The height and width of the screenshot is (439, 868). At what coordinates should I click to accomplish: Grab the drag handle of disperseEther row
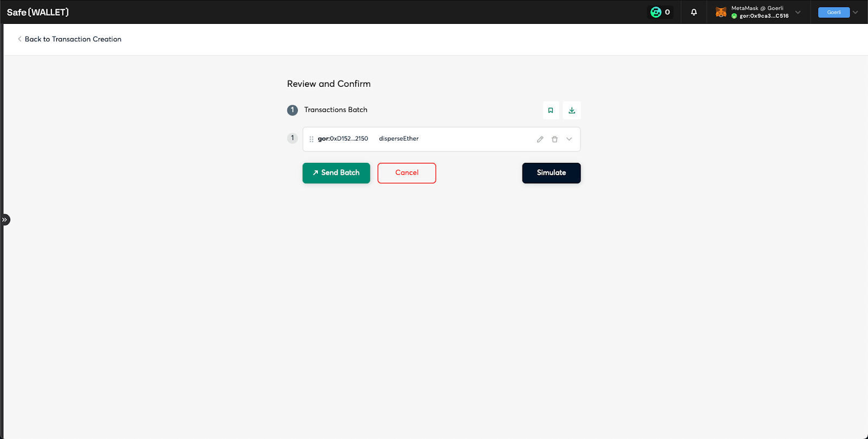tap(311, 139)
